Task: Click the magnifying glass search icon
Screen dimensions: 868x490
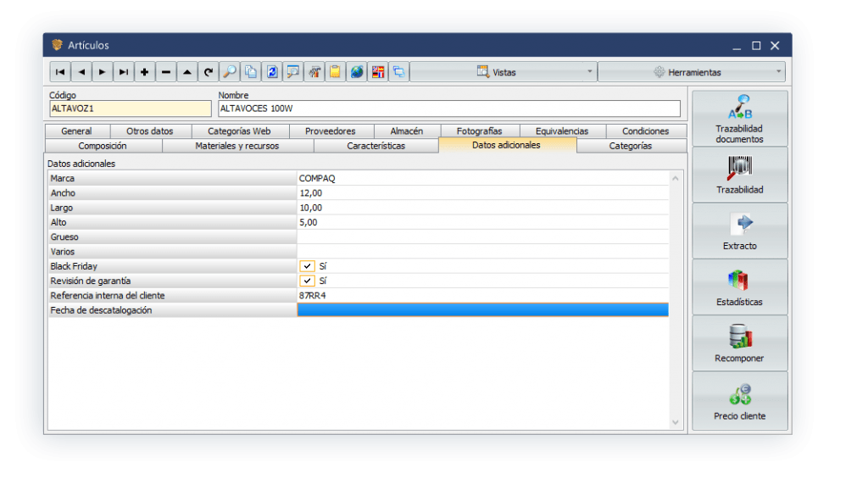Action: (230, 72)
